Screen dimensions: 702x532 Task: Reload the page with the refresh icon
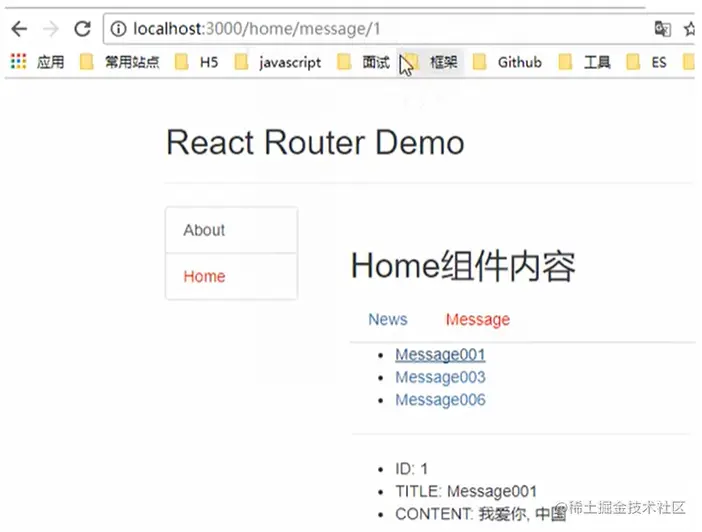click(82, 29)
